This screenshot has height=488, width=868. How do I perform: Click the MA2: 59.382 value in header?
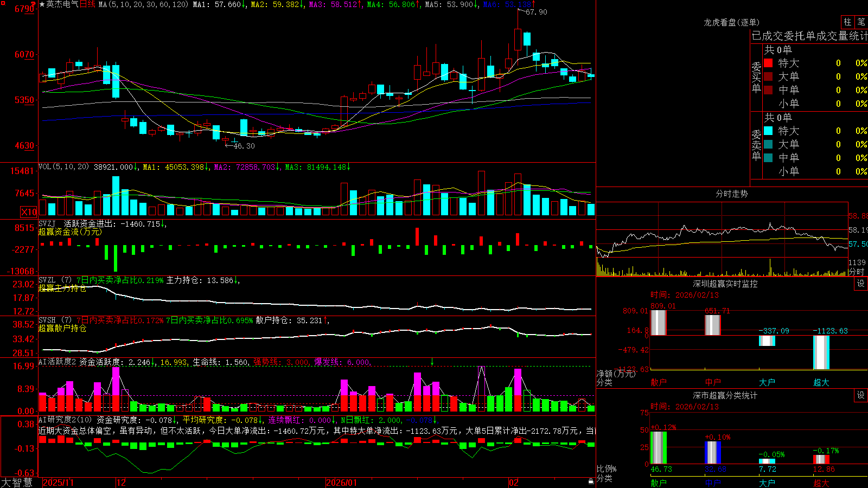pyautogui.click(x=275, y=4)
